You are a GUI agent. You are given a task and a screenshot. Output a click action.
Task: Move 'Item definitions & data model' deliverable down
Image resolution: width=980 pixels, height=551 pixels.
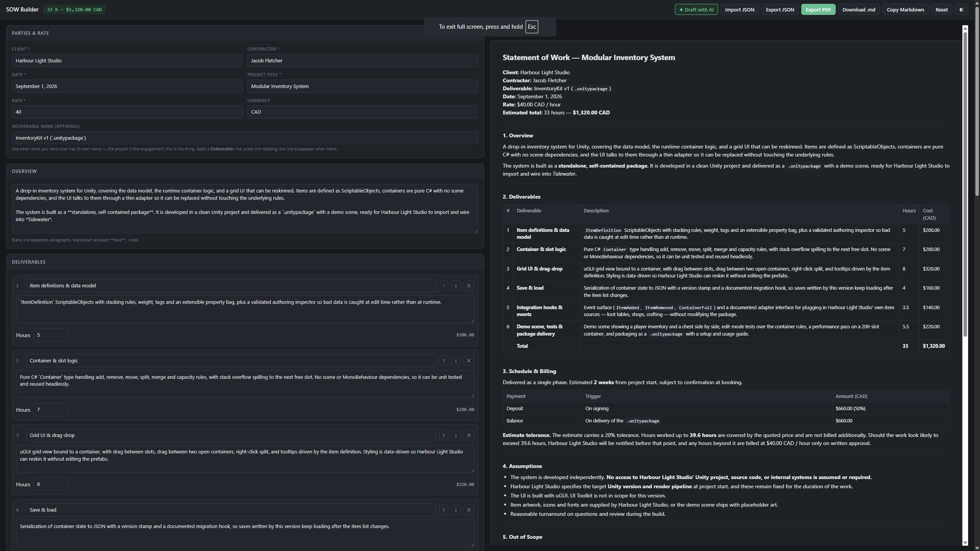pos(456,285)
